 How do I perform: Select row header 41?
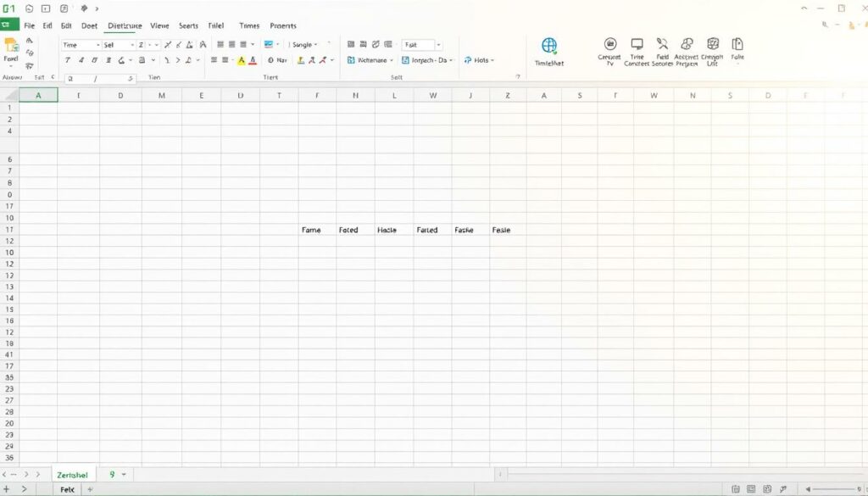9,354
